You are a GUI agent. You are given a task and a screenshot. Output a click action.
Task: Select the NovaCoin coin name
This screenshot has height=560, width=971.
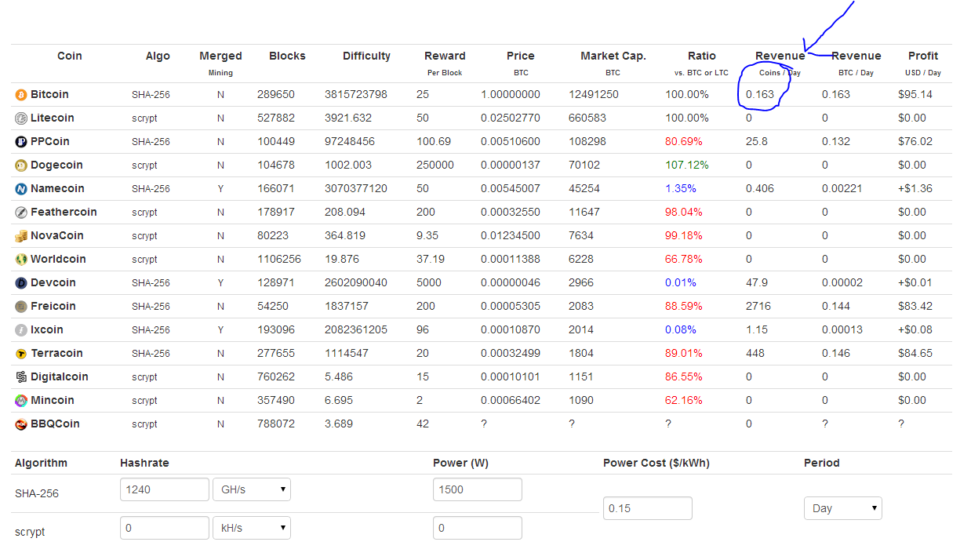pos(57,235)
